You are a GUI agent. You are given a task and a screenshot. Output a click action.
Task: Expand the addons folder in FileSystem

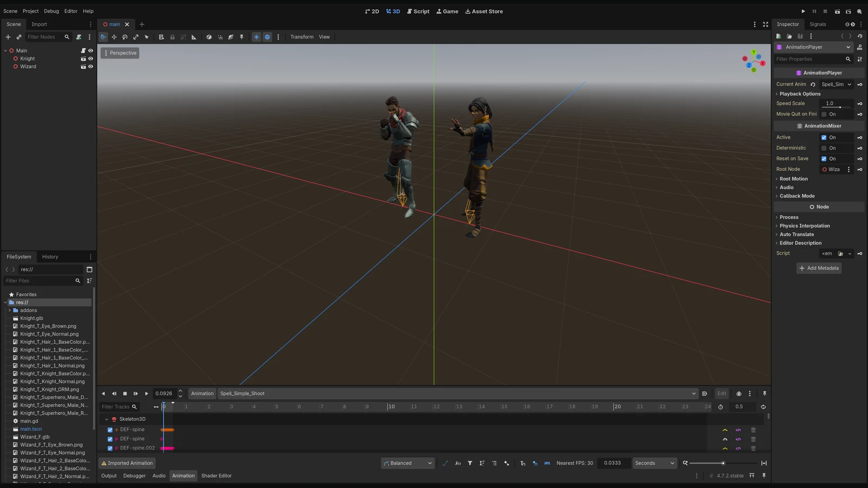tap(10, 311)
